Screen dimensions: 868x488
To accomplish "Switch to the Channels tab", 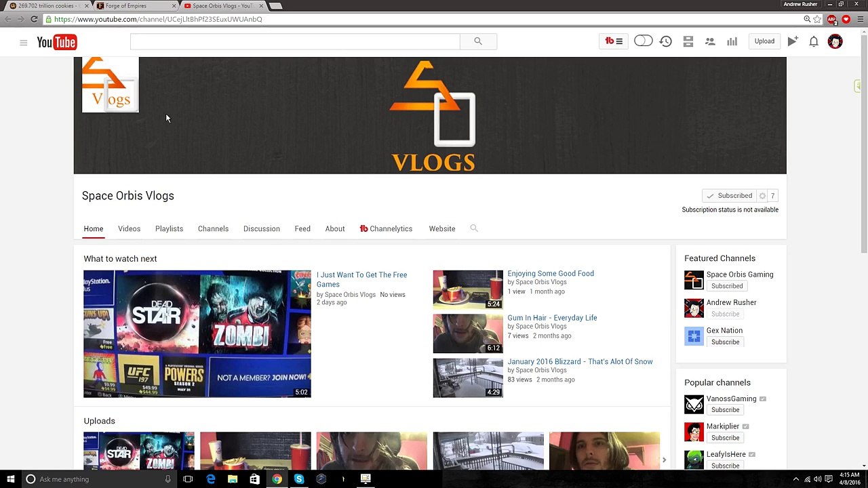I will [x=213, y=229].
